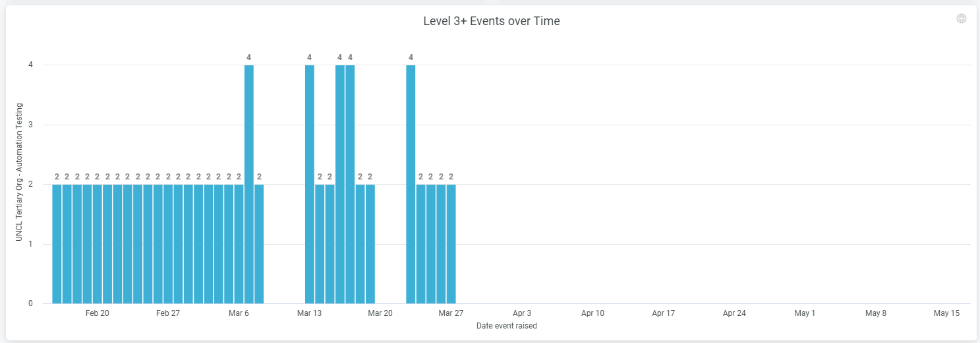Click the Date event raised axis title
Image resolution: width=980 pixels, height=343 pixels.
tap(506, 326)
